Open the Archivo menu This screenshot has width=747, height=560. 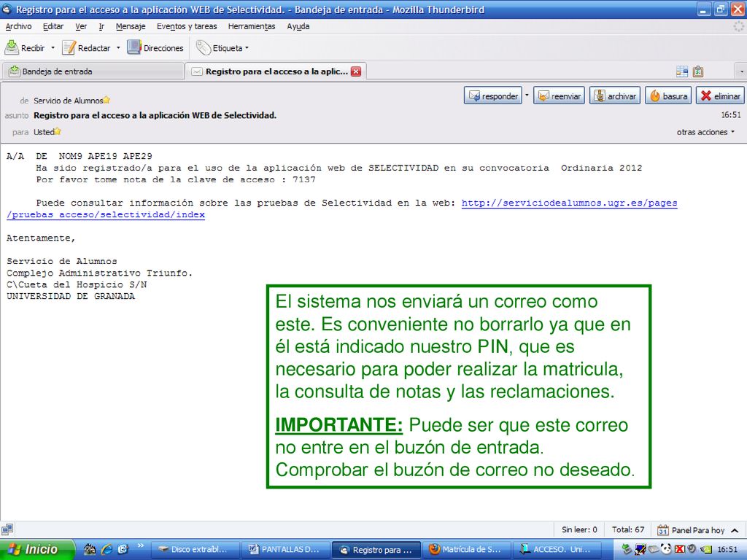(18, 27)
